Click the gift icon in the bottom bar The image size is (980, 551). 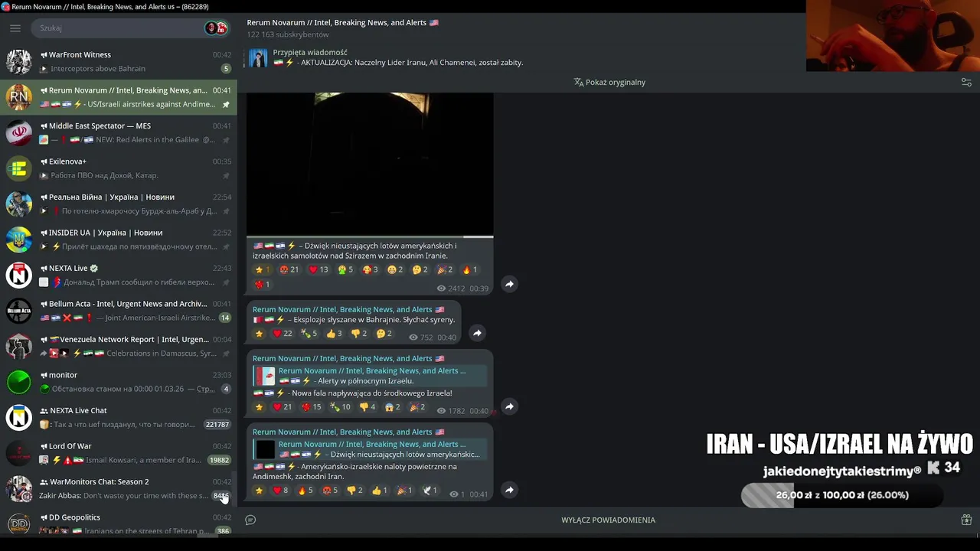point(966,520)
